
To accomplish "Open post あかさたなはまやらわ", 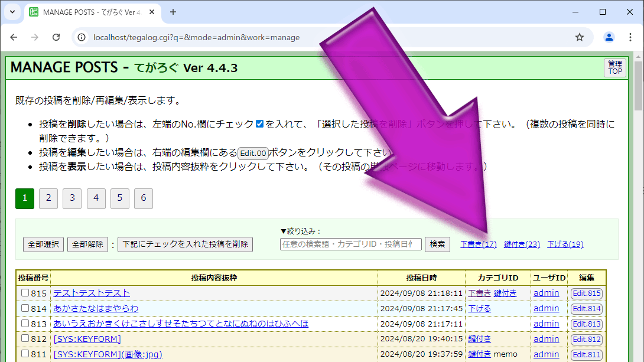I will (x=96, y=308).
